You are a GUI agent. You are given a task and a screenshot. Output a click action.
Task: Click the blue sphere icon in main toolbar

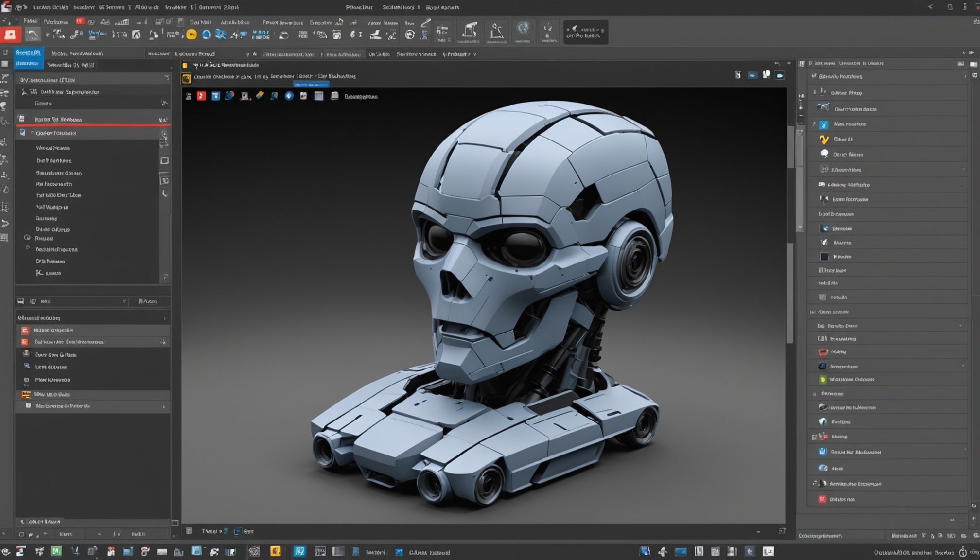(x=207, y=35)
